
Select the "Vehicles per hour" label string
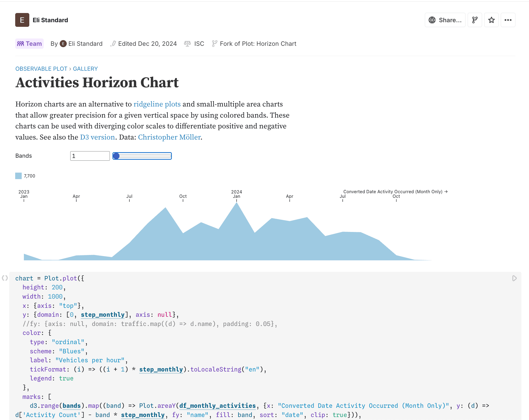click(x=90, y=360)
